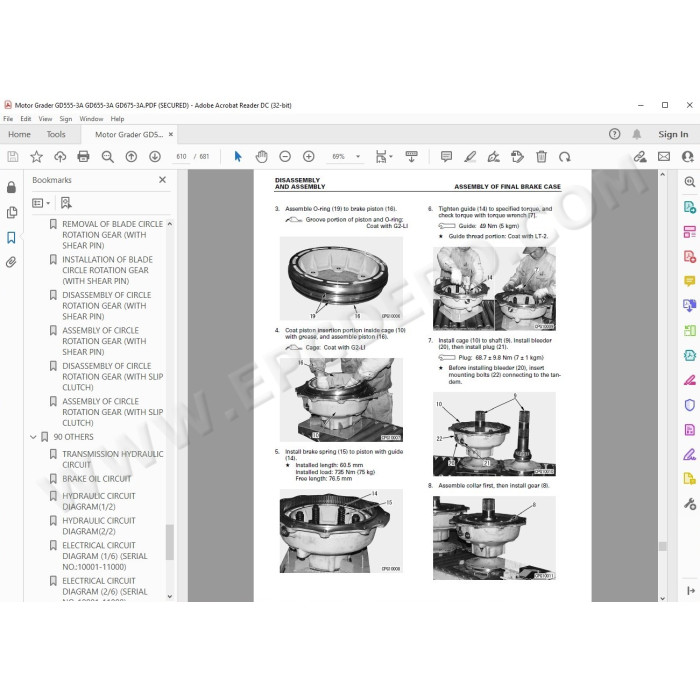Open the Window menu
Image resolution: width=700 pixels, height=700 pixels.
click(91, 119)
